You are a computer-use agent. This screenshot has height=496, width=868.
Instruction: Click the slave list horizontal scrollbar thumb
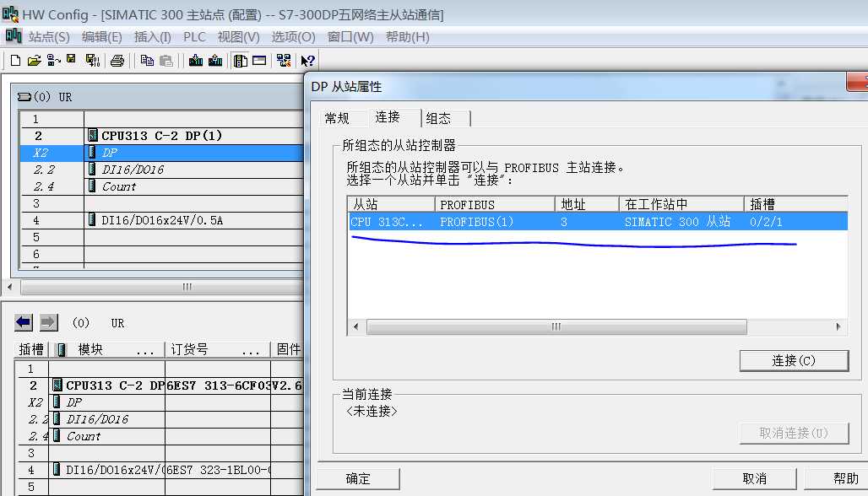point(556,326)
